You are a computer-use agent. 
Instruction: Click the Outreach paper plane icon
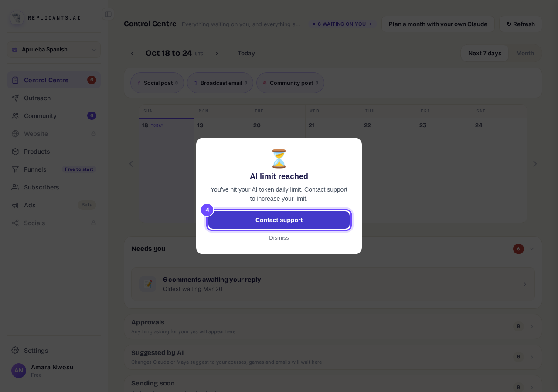point(15,98)
